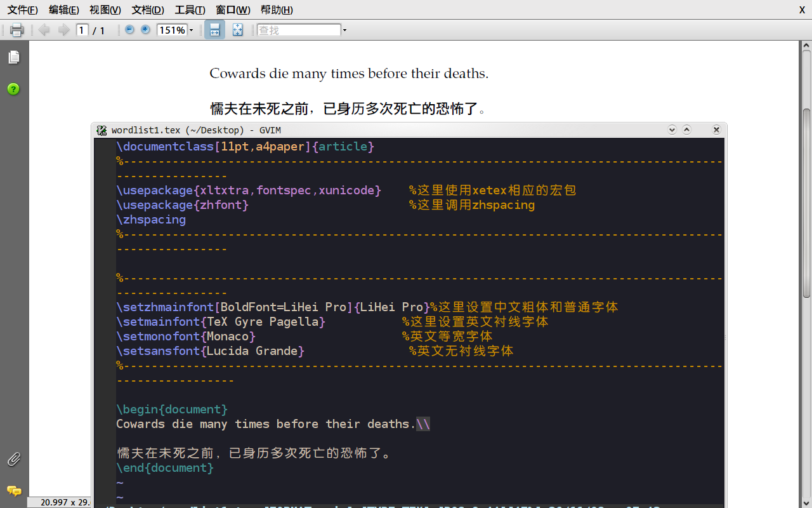Image resolution: width=812 pixels, height=508 pixels.
Task: Open the 文档(D) menu
Action: (x=148, y=10)
